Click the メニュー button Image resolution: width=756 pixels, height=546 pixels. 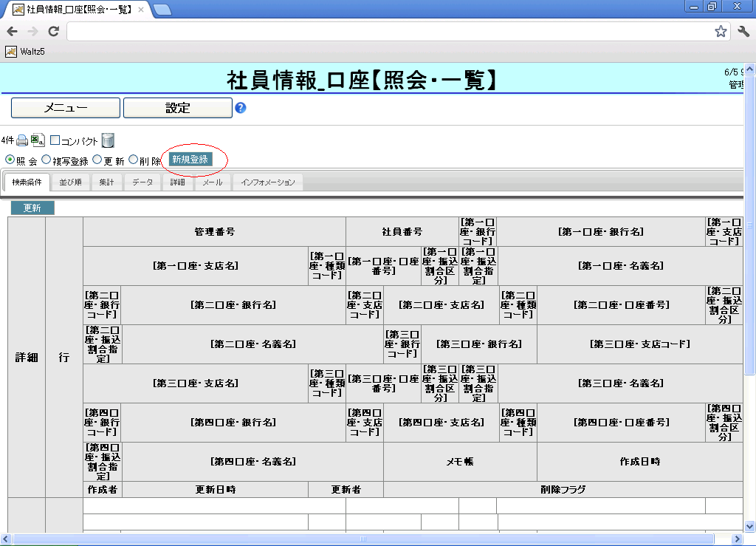(66, 108)
